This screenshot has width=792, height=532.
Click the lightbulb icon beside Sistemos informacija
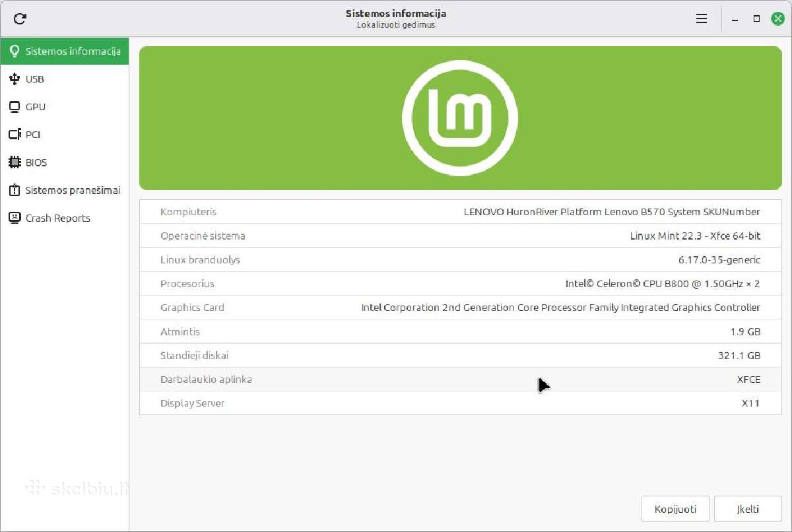15,51
